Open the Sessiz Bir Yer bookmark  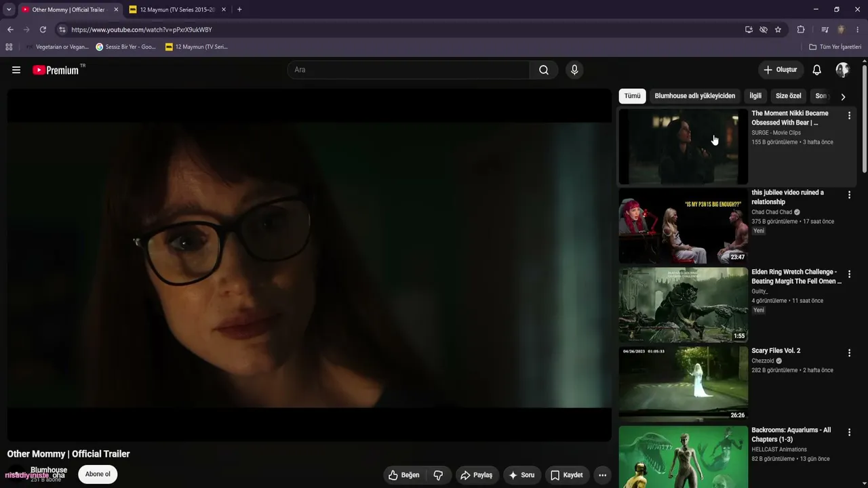[x=126, y=47]
